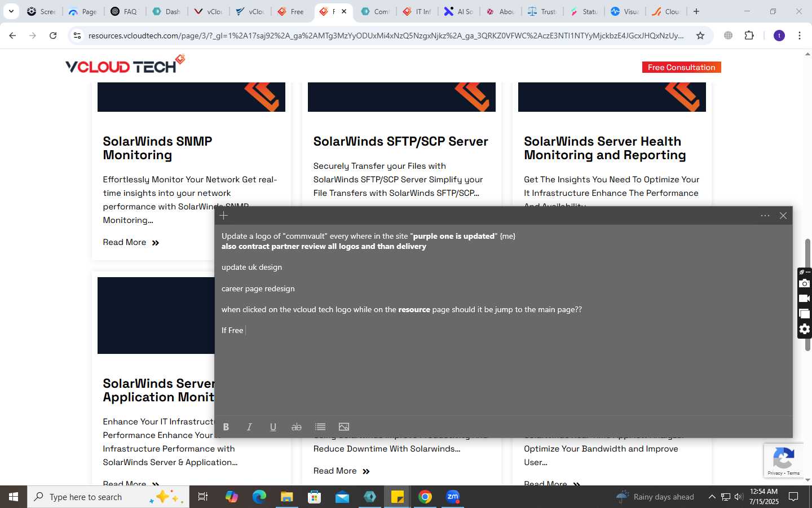The height and width of the screenshot is (508, 812).
Task: Open Task View from the taskbar
Action: tap(203, 497)
